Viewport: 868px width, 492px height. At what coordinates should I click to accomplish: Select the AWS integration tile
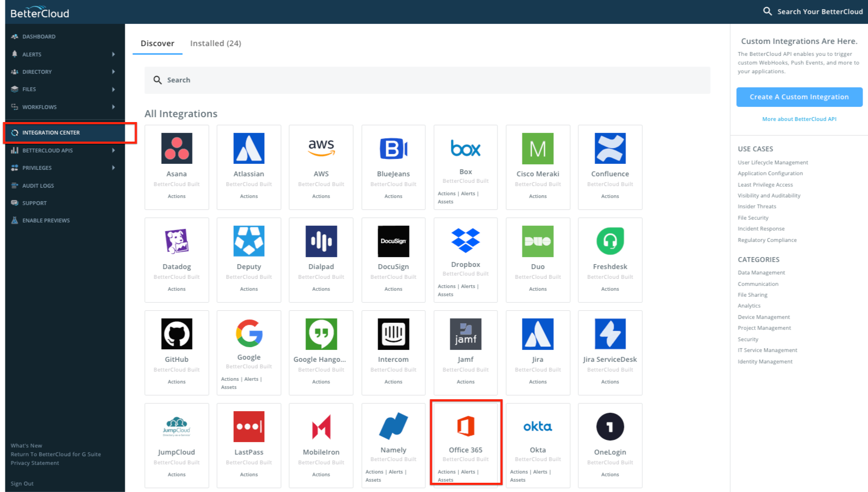[321, 163]
